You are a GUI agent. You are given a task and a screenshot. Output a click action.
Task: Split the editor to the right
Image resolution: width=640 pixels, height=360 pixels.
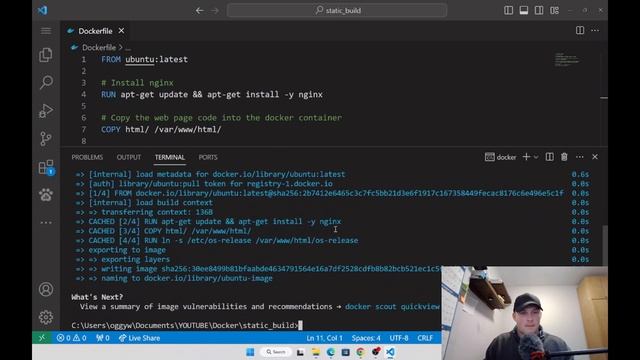[580, 31]
